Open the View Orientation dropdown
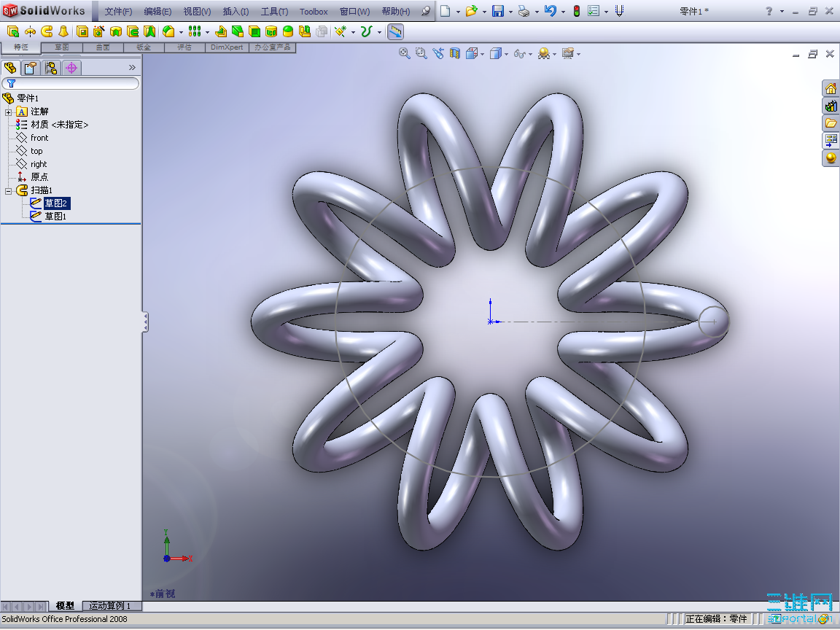The image size is (840, 630). [x=475, y=53]
